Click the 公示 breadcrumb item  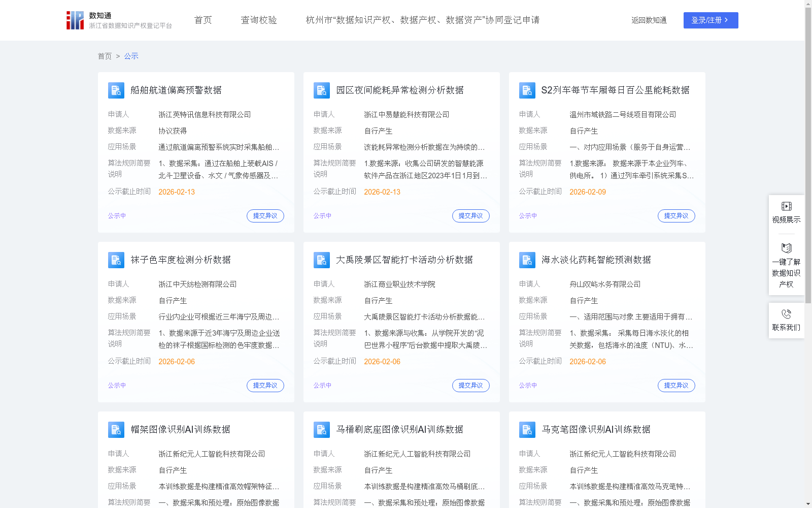pyautogui.click(x=131, y=56)
